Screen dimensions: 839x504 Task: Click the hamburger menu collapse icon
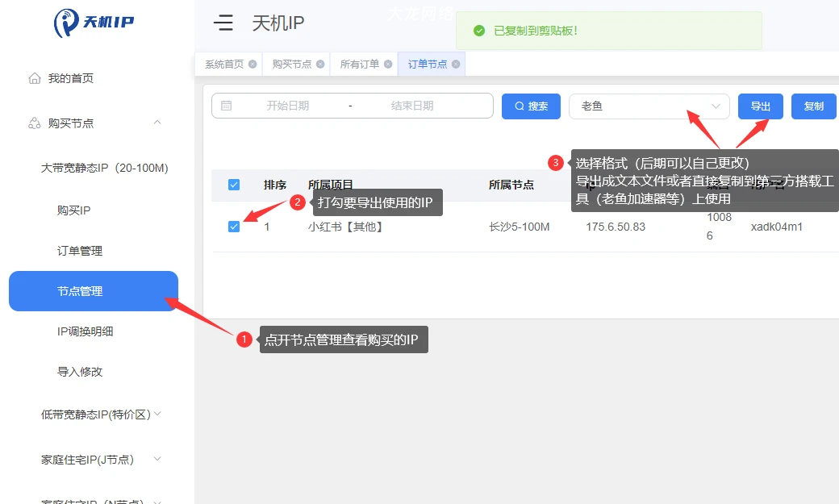pyautogui.click(x=223, y=23)
